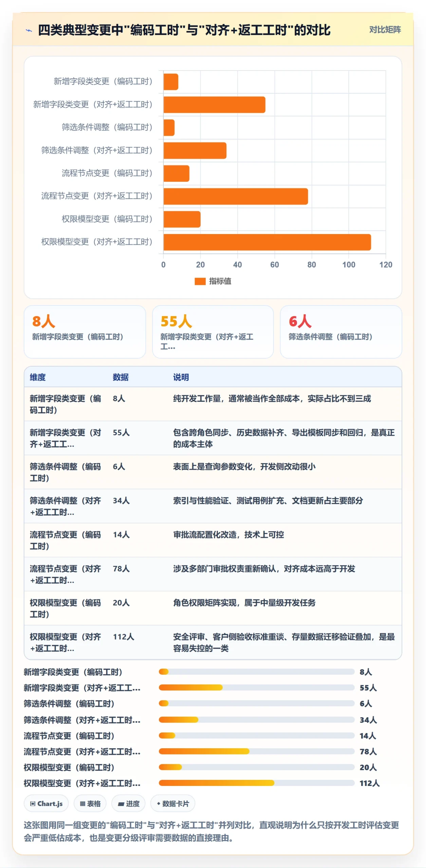The height and width of the screenshot is (868, 426).
Task: Click the bar for 新增字段类变更（编码工时） in chart
Action: (x=171, y=82)
